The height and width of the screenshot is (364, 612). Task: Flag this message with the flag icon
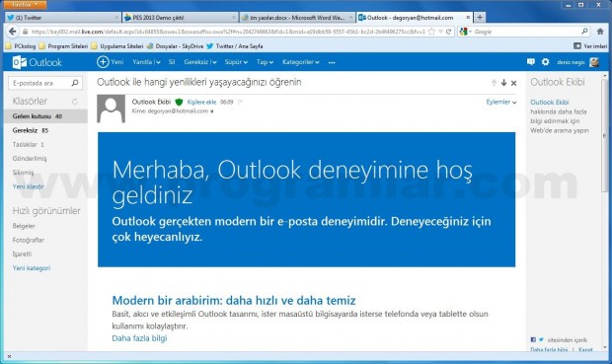coord(241,102)
